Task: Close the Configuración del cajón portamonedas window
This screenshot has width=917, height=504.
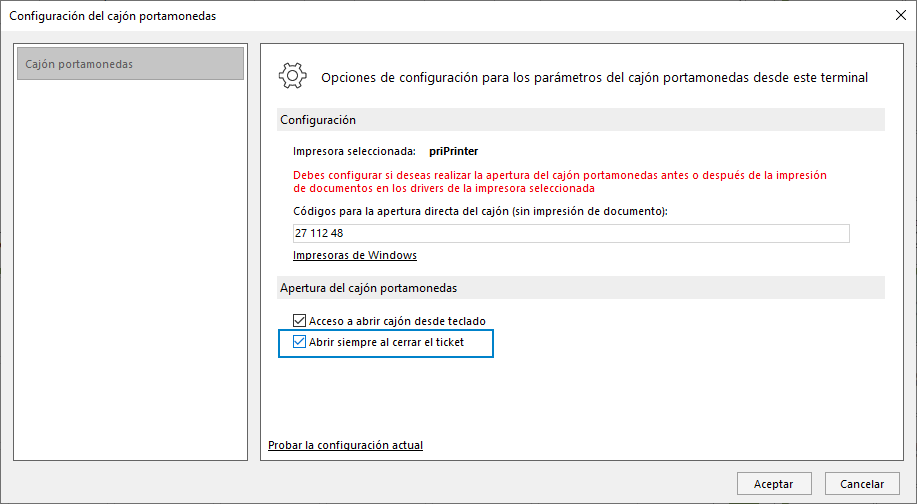Action: point(901,15)
